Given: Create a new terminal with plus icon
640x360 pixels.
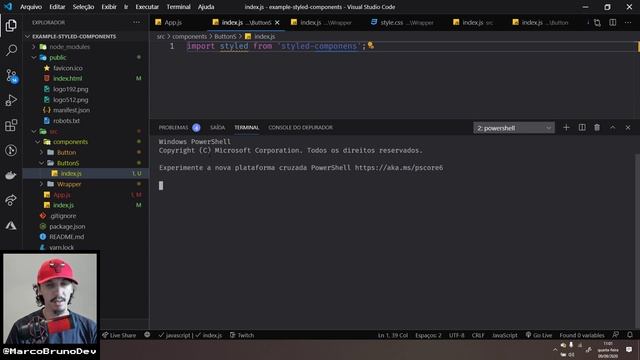Looking at the screenshot, I should point(566,128).
